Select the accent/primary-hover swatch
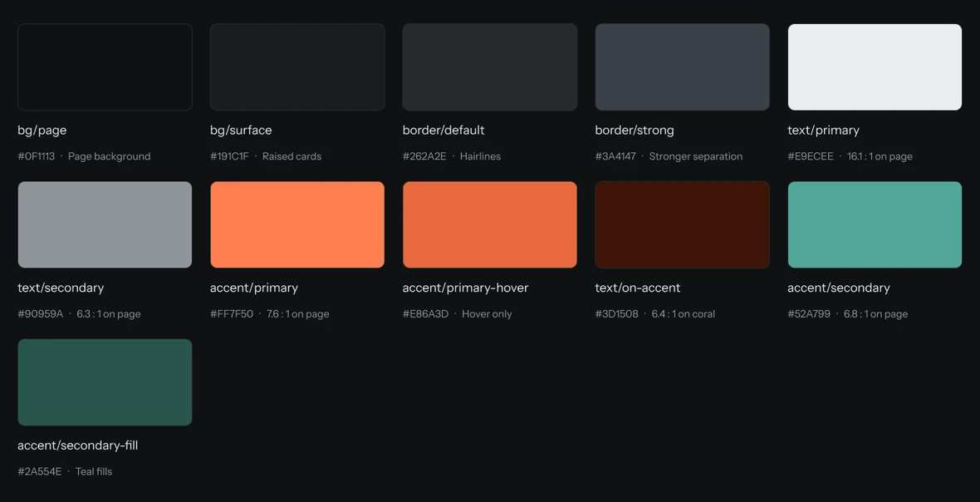This screenshot has width=980, height=502. [490, 224]
